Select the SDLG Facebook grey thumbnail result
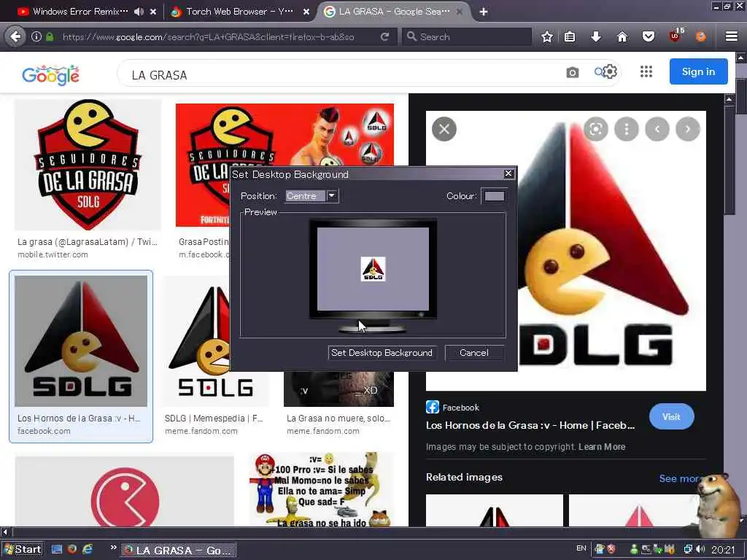 (x=81, y=341)
